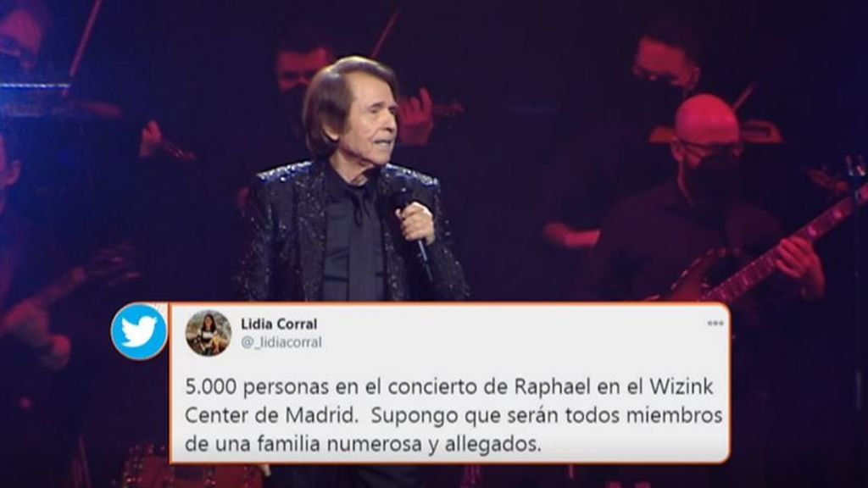The width and height of the screenshot is (868, 488).
Task: Open Lidia Corral's profile picture
Action: click(209, 332)
